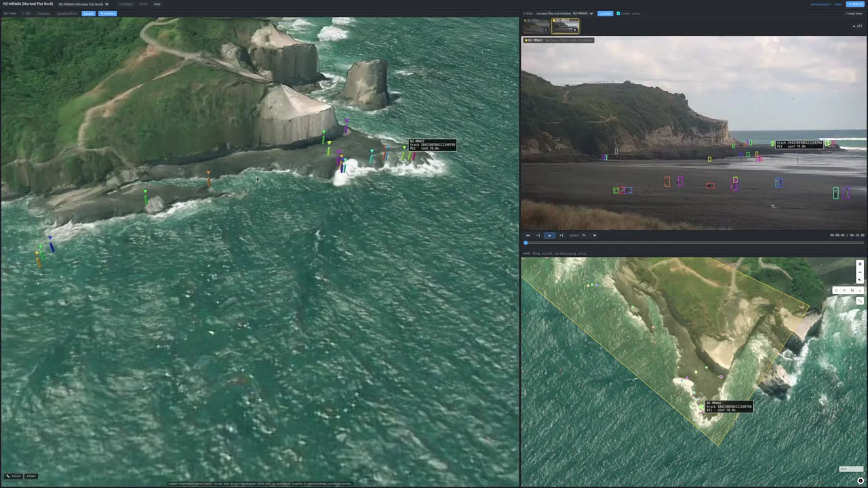Uncheck the track color checkbox

pyautogui.click(x=618, y=13)
